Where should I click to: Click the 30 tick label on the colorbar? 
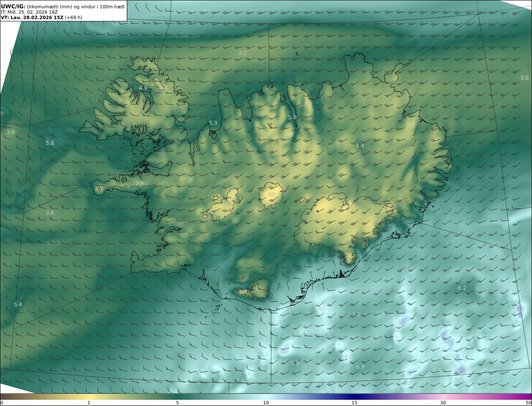[x=443, y=403]
